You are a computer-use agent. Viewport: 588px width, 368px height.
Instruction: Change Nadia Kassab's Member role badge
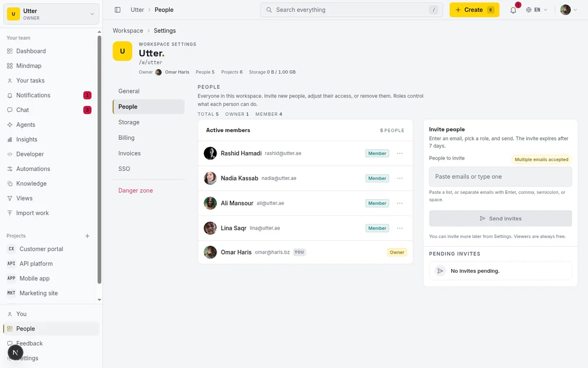(377, 178)
